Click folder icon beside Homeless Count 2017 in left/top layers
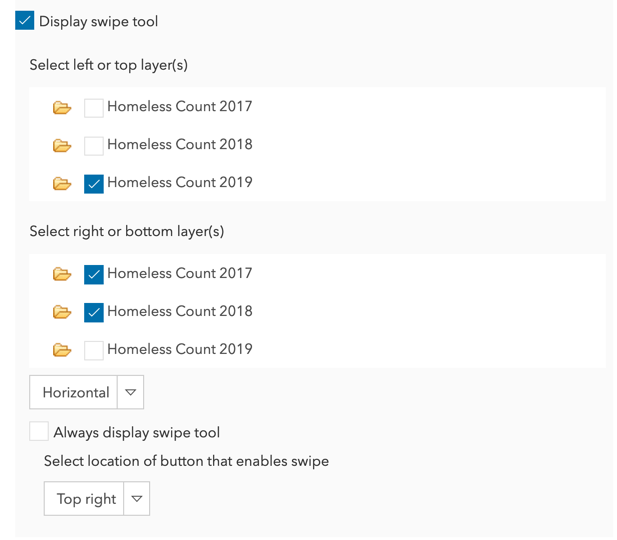617x540 pixels. click(62, 108)
